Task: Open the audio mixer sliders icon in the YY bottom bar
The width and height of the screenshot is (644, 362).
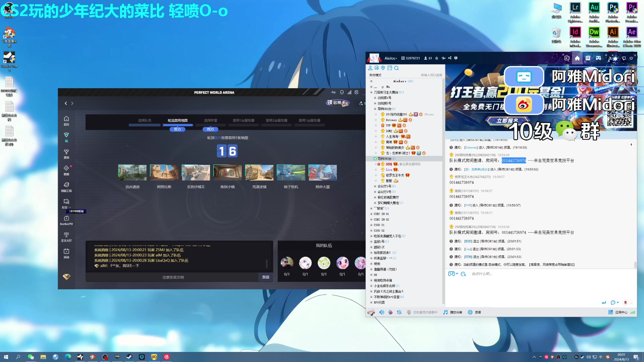Action: pos(399,312)
